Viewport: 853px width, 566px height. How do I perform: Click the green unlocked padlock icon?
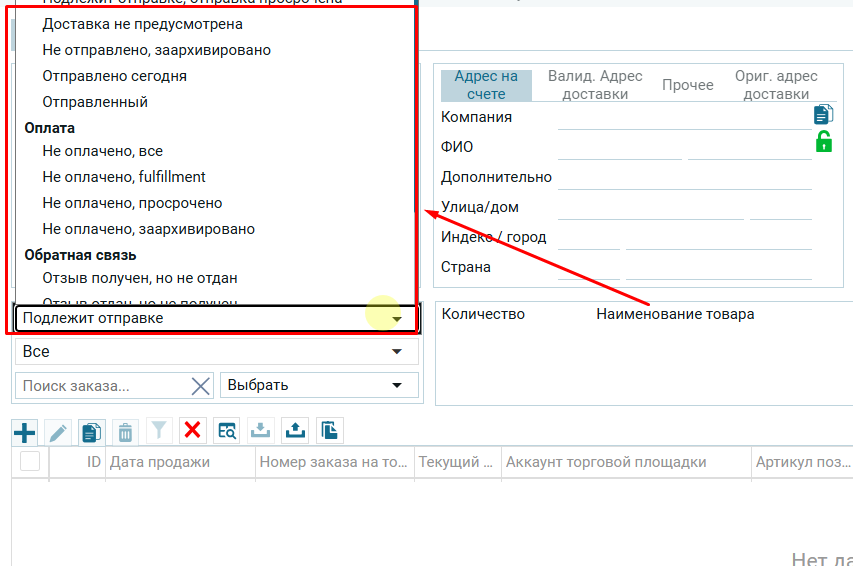[823, 142]
